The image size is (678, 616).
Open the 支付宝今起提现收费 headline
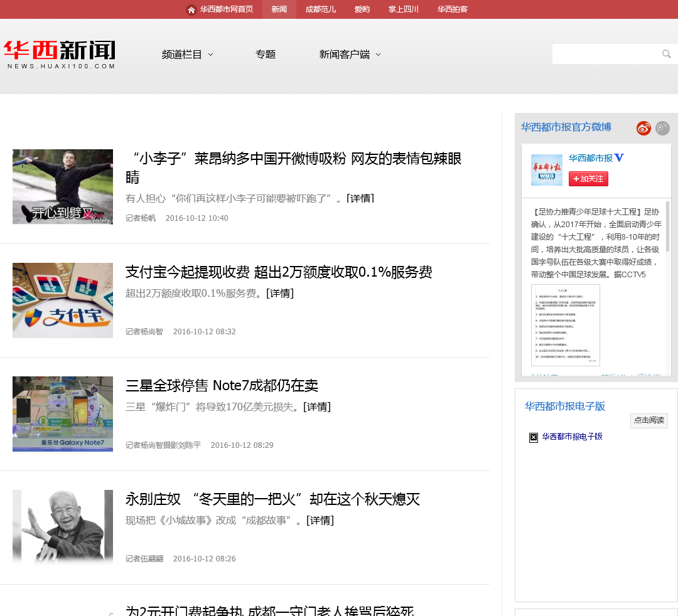[x=279, y=272]
